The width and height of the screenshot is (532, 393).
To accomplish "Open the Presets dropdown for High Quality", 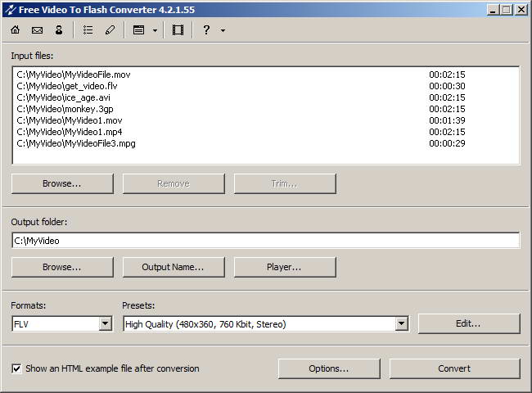I will [x=401, y=324].
